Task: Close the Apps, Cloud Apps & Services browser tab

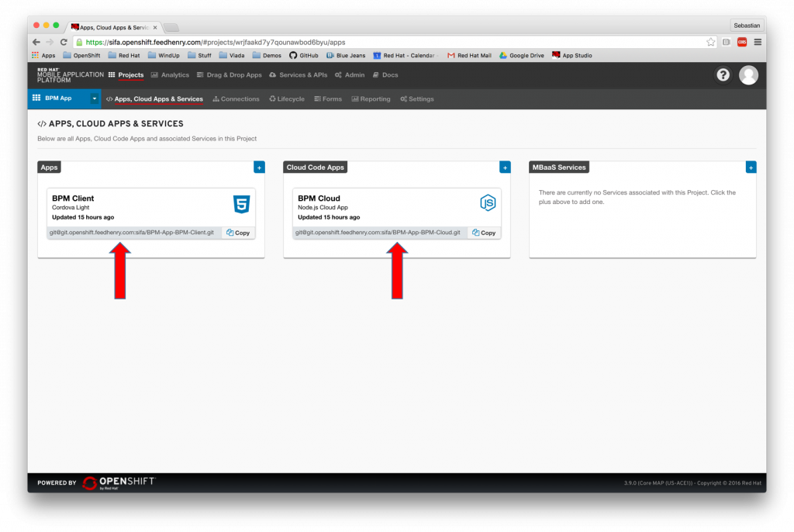Action: (x=155, y=27)
